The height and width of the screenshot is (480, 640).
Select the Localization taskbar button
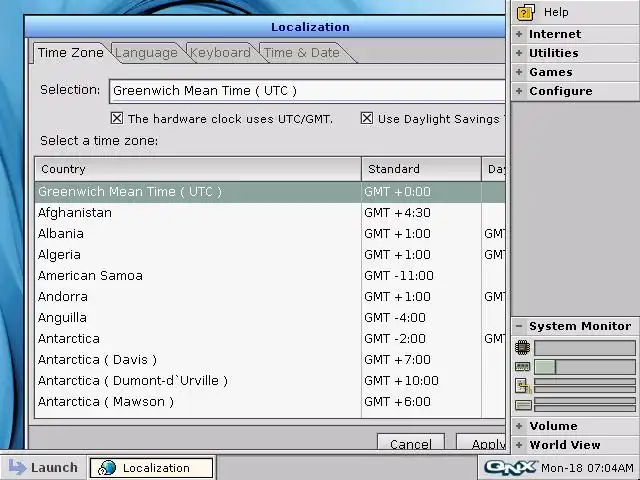pyautogui.click(x=151, y=468)
